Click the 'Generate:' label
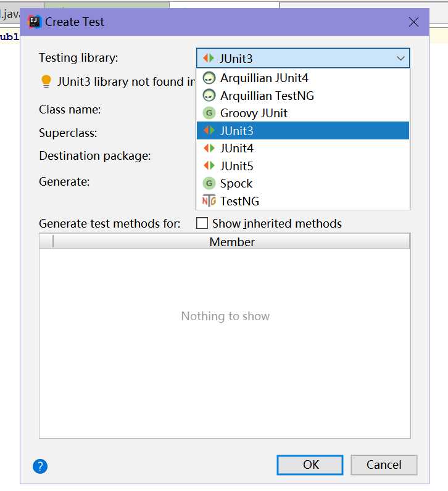This screenshot has width=448, height=491. coord(64,182)
